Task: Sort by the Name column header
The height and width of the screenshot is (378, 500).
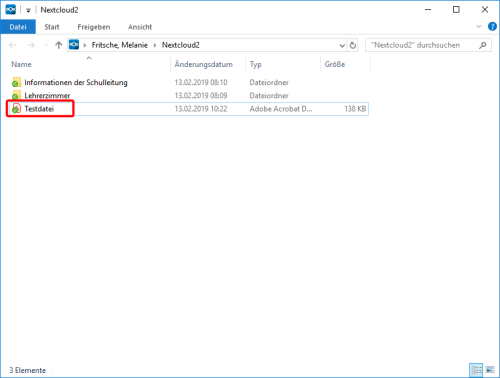Action: [x=21, y=64]
